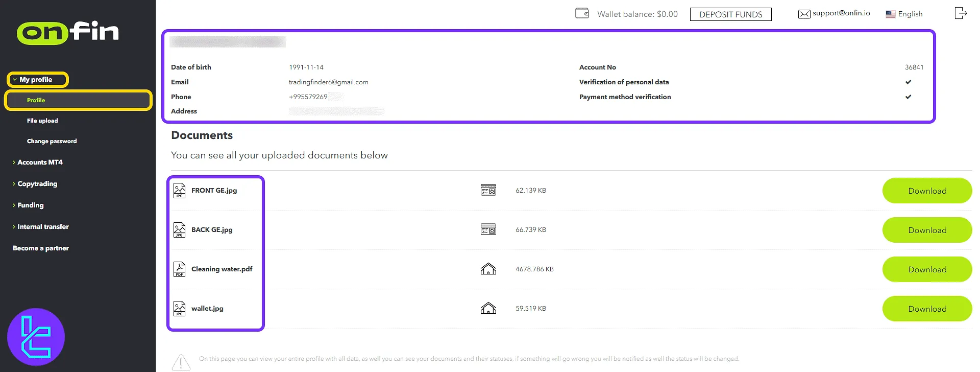This screenshot has width=980, height=372.
Task: Click the FRONT GE.jpg file name
Action: tap(214, 191)
